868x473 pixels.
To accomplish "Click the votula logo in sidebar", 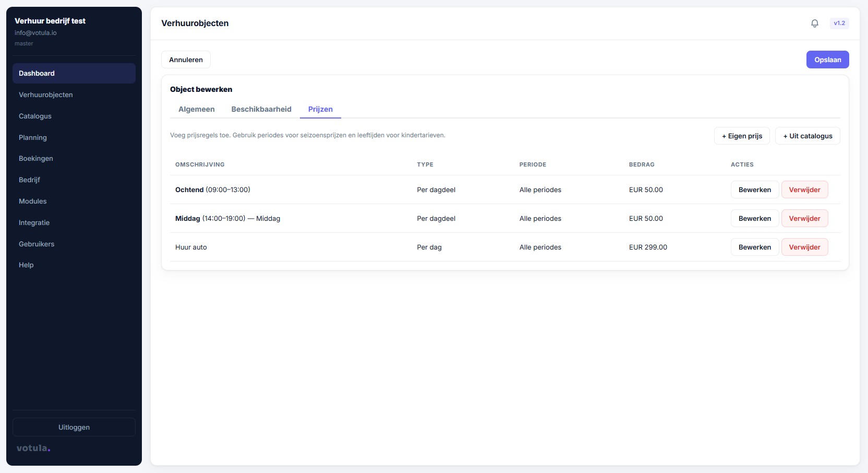I will [x=33, y=448].
